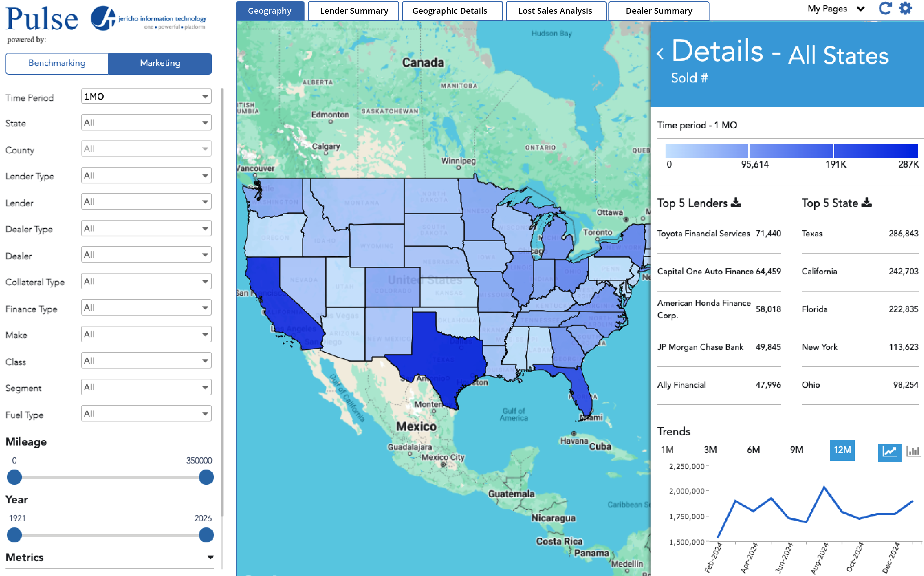The image size is (924, 576).
Task: Click the Mileage minimum slider handle
Action: [14, 477]
